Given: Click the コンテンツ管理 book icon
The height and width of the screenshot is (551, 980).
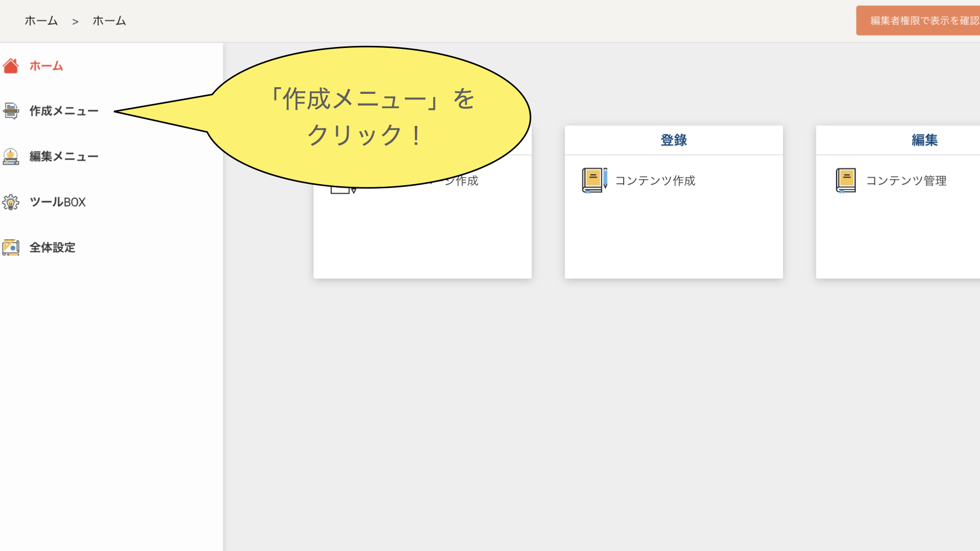Looking at the screenshot, I should 845,181.
